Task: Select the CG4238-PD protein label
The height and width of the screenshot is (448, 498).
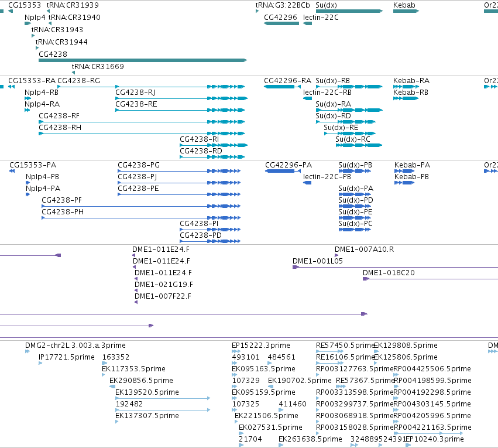Action: coord(200,235)
